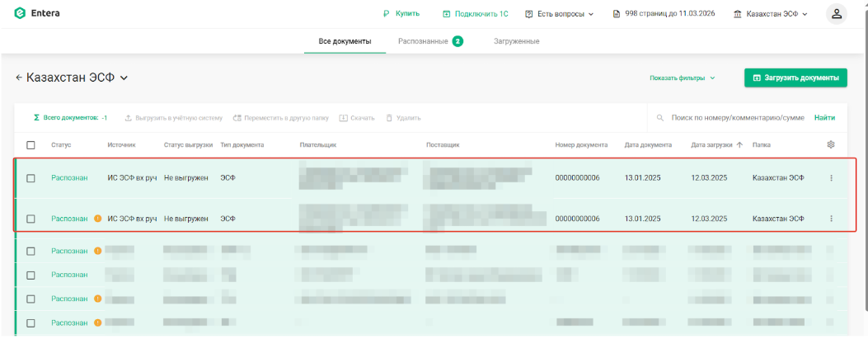Viewport: 868px width, 339px height.
Task: Click the Статус выгрузки column header
Action: (x=188, y=145)
